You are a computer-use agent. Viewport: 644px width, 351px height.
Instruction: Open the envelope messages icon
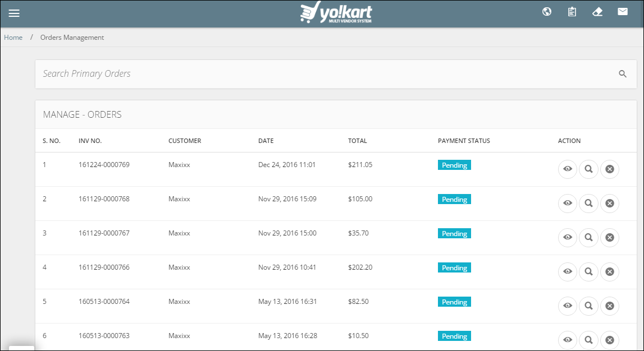pos(623,11)
